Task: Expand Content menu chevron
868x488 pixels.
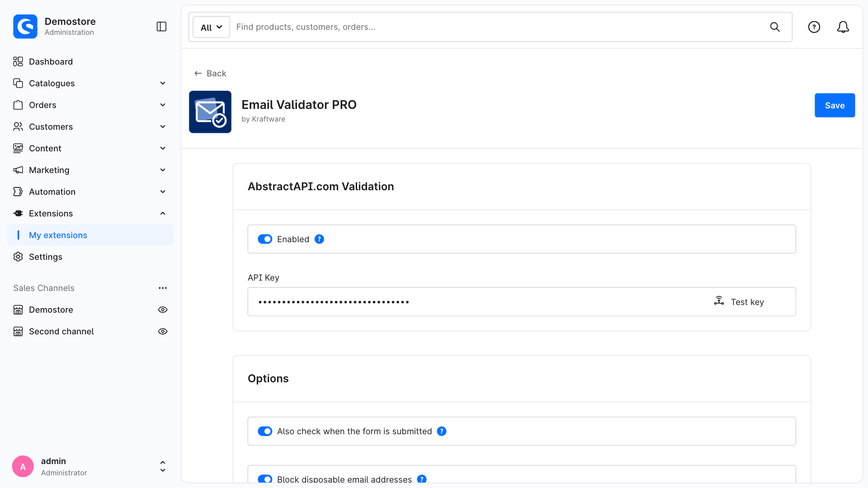Action: click(x=163, y=148)
